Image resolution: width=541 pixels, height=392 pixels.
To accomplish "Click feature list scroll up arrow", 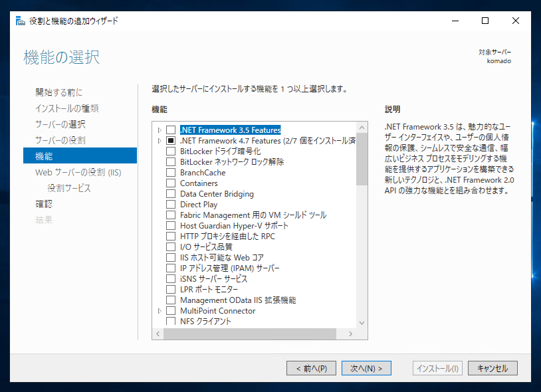I will (362, 127).
